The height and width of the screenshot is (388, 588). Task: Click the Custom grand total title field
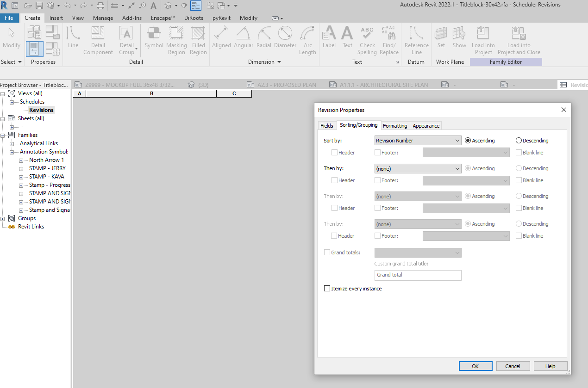(418, 275)
